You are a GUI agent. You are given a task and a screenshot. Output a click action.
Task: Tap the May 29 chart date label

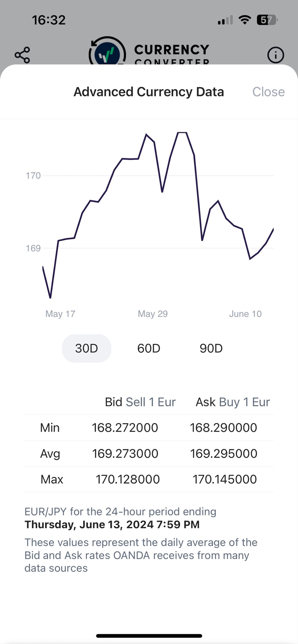pos(153,314)
